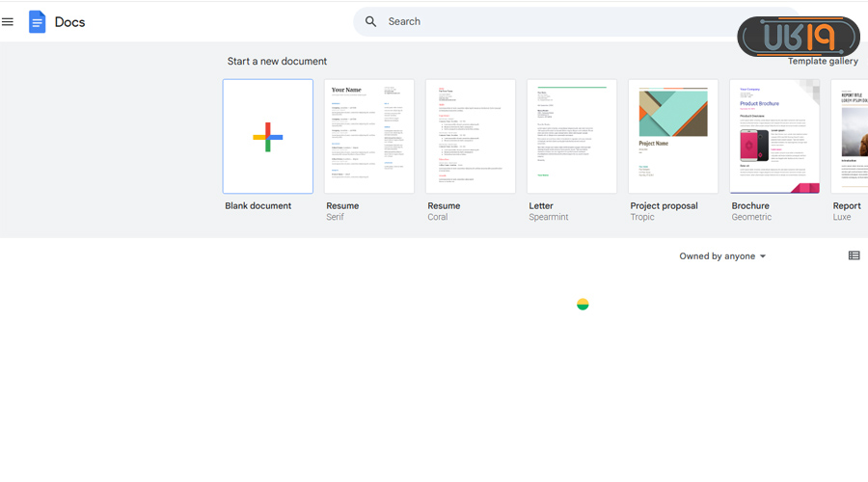This screenshot has height=482, width=868.
Task: Open the Resume Serif template
Action: click(x=369, y=137)
